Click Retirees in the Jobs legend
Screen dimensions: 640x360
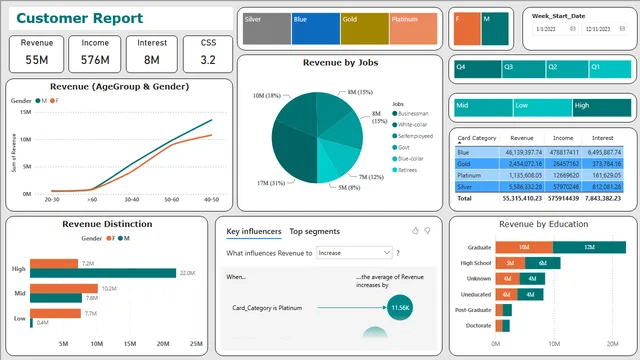(405, 170)
